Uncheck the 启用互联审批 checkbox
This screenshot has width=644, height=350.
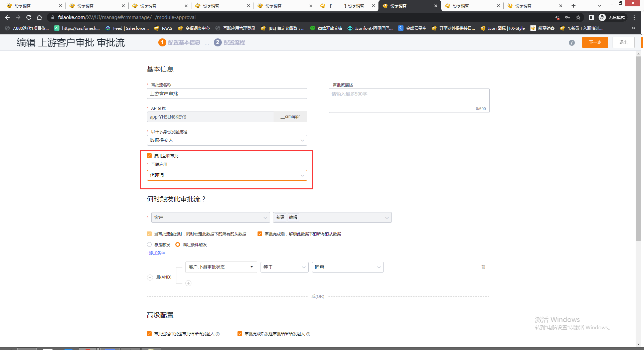pyautogui.click(x=149, y=156)
